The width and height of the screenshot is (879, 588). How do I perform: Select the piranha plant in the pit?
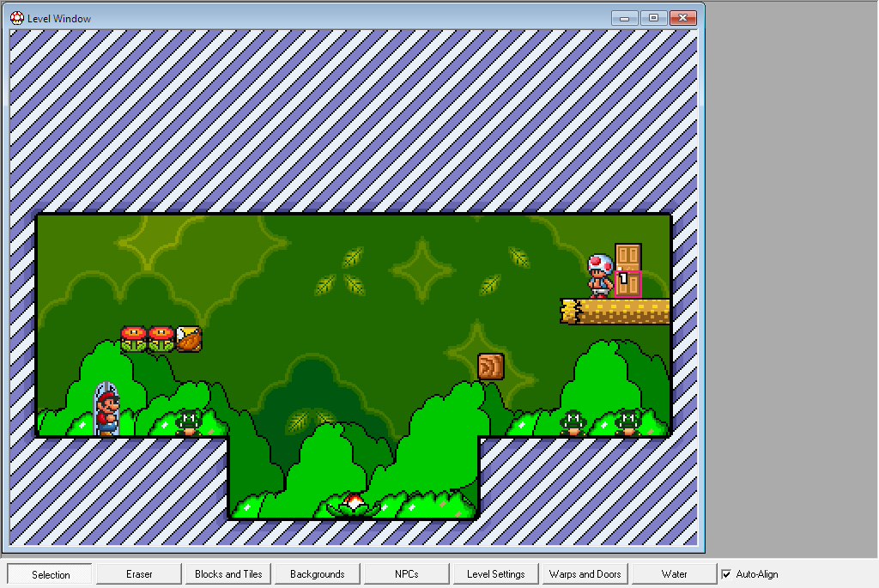(354, 504)
